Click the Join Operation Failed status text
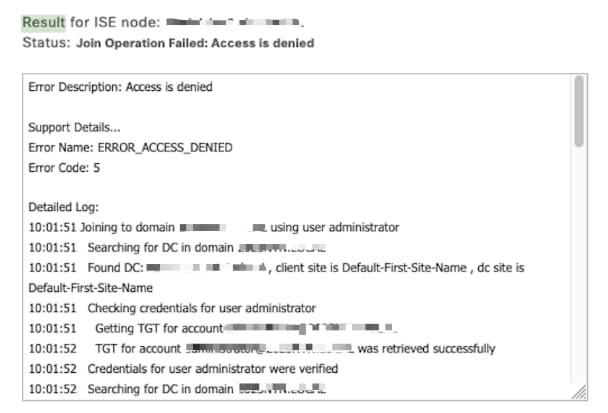 [195, 43]
